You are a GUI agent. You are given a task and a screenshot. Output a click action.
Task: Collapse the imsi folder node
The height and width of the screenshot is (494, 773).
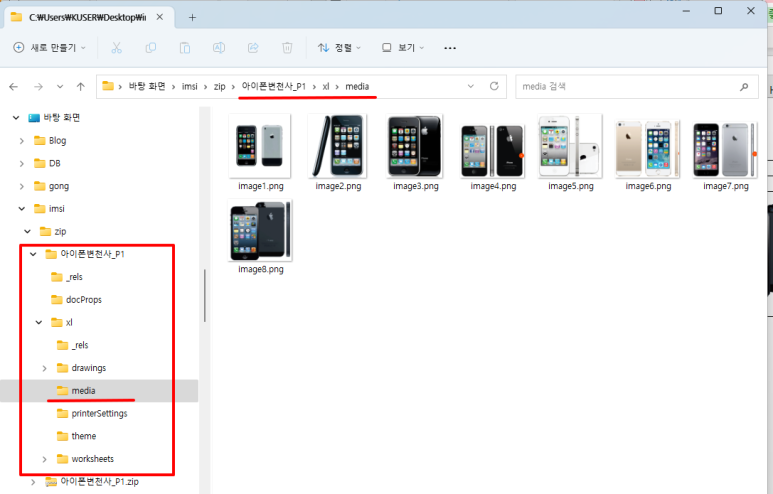coord(22,209)
